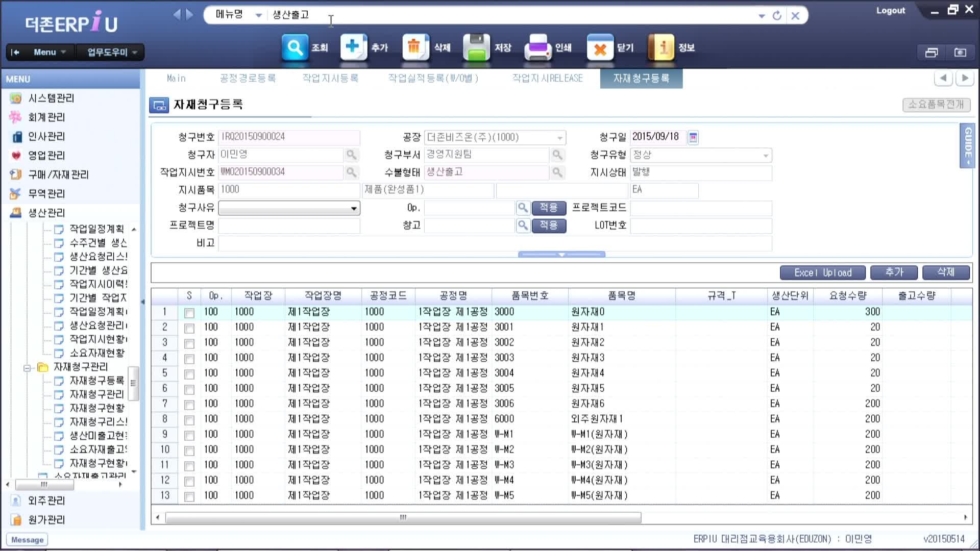Click the grid 삭제 button
The image size is (980, 551).
click(x=946, y=273)
